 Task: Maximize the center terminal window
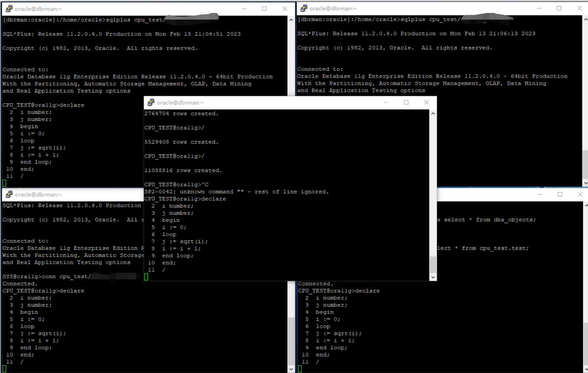(x=406, y=103)
